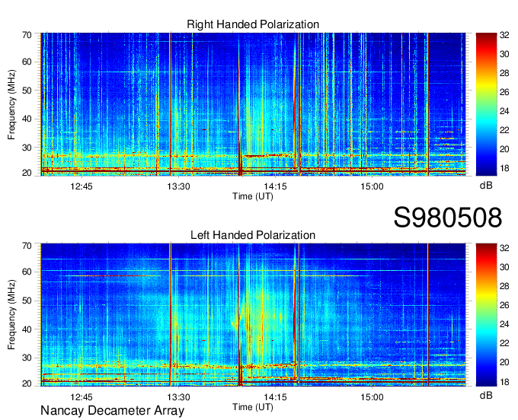518x420 pixels.
Task: Click "Frequency (MHz)" axis label of Left Handed plot
Action: [11, 315]
